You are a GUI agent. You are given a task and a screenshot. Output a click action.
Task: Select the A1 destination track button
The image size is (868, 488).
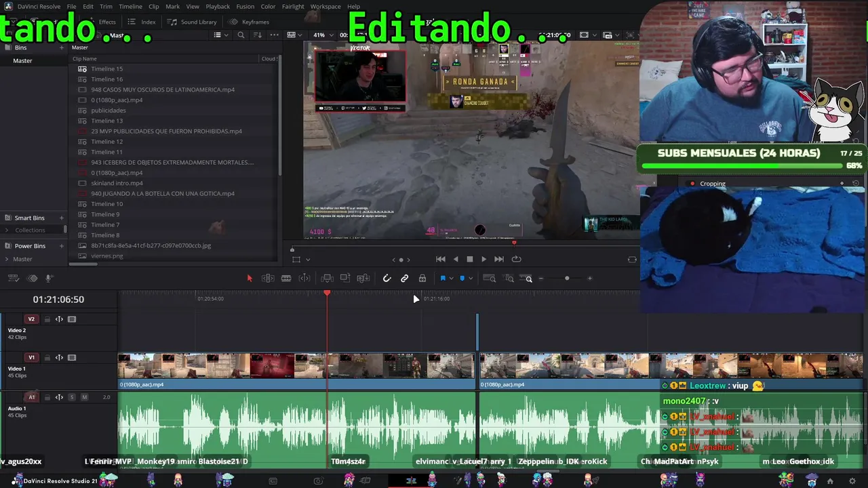pyautogui.click(x=31, y=397)
